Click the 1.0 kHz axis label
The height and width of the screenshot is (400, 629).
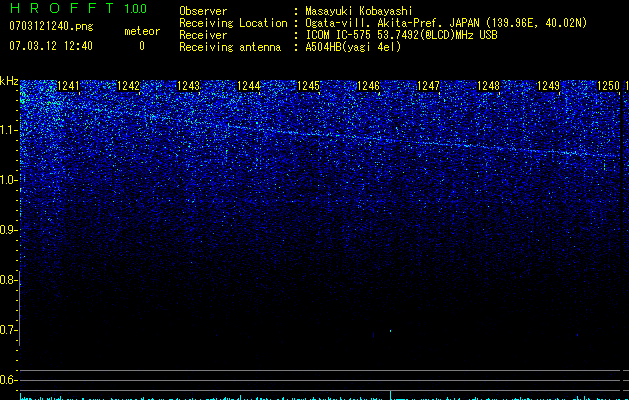[x=8, y=180]
